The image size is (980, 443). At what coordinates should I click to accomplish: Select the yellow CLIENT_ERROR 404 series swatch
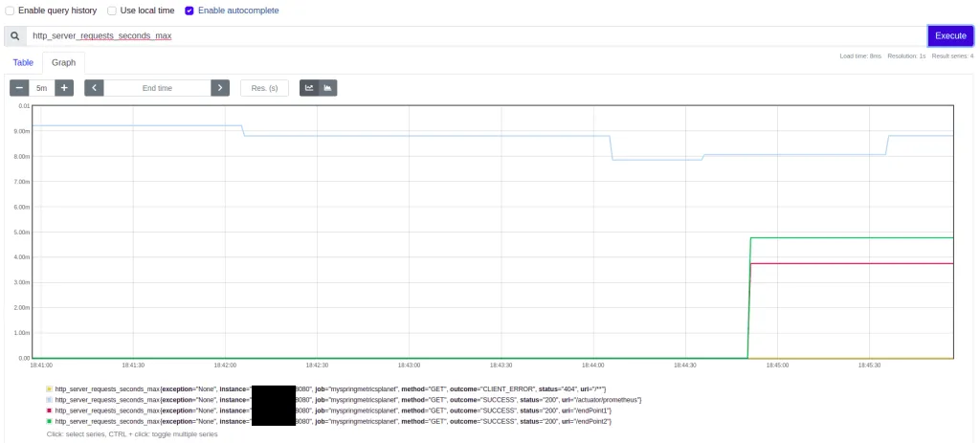(50, 388)
